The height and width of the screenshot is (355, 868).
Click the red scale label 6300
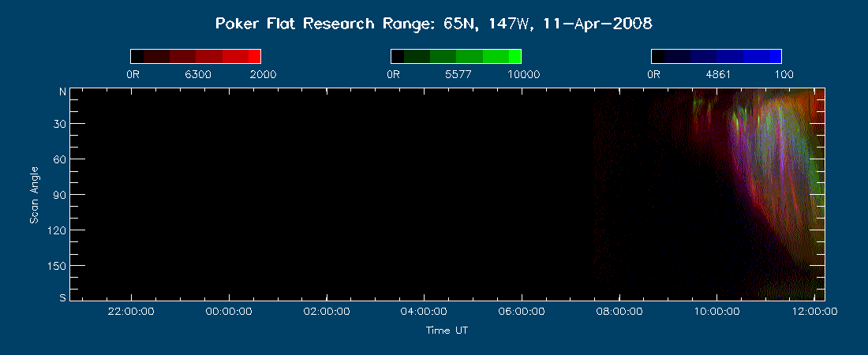(198, 75)
